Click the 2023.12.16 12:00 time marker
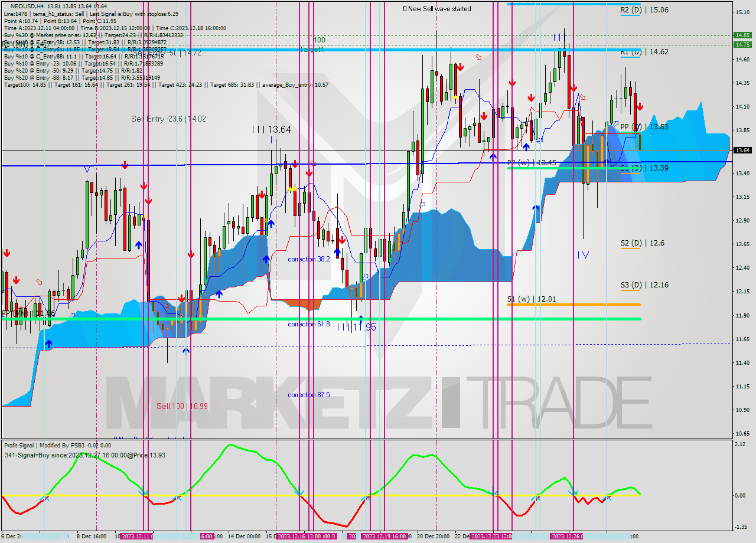Screen dimensions: 756x543 pos(307,537)
